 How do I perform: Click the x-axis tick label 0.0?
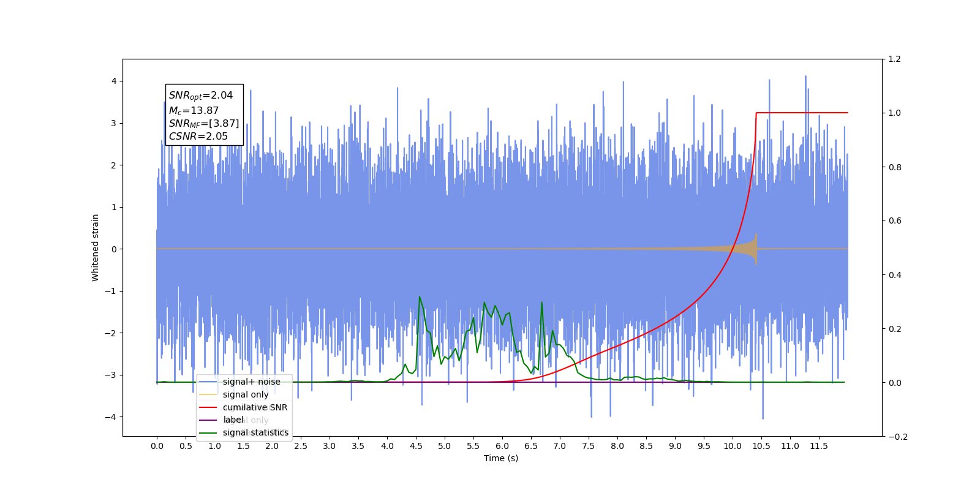(157, 446)
